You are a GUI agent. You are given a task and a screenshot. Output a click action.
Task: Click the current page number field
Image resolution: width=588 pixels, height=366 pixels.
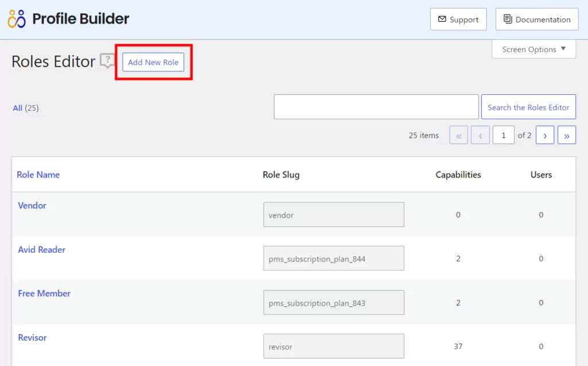click(504, 135)
